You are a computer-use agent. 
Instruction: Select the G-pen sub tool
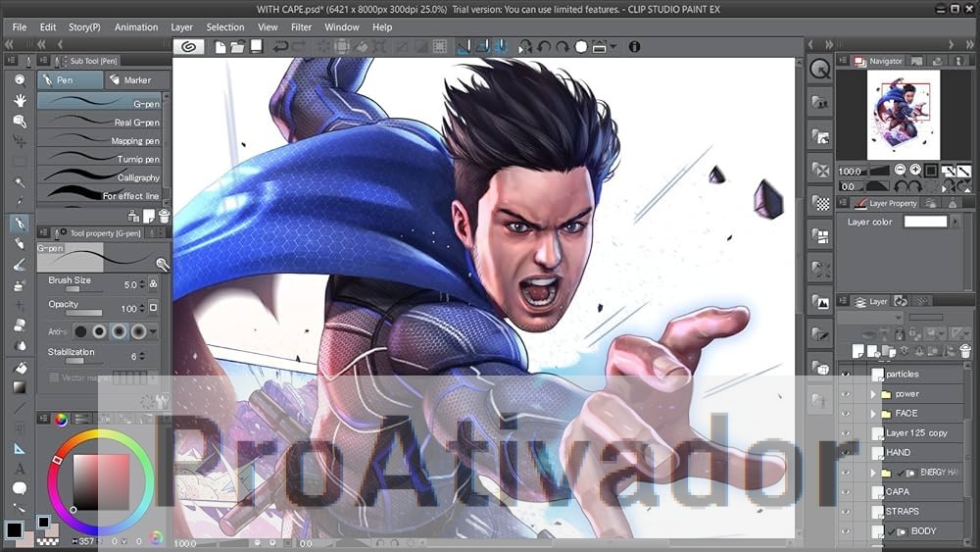[100, 103]
